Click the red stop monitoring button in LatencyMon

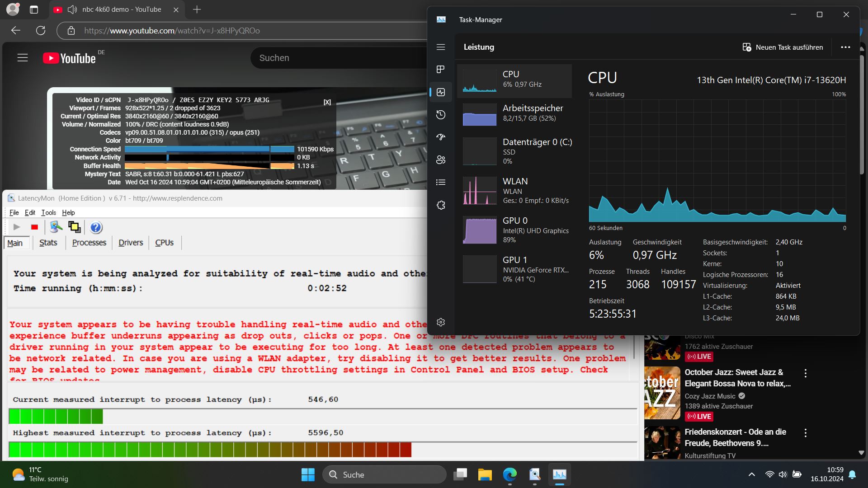[x=34, y=227]
